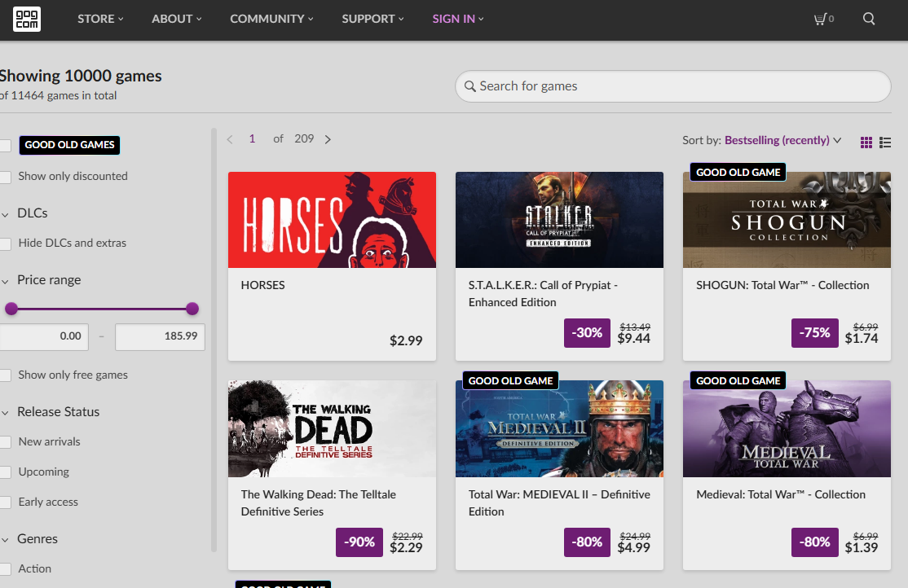Click the $1.39 discounted price

coord(861,547)
